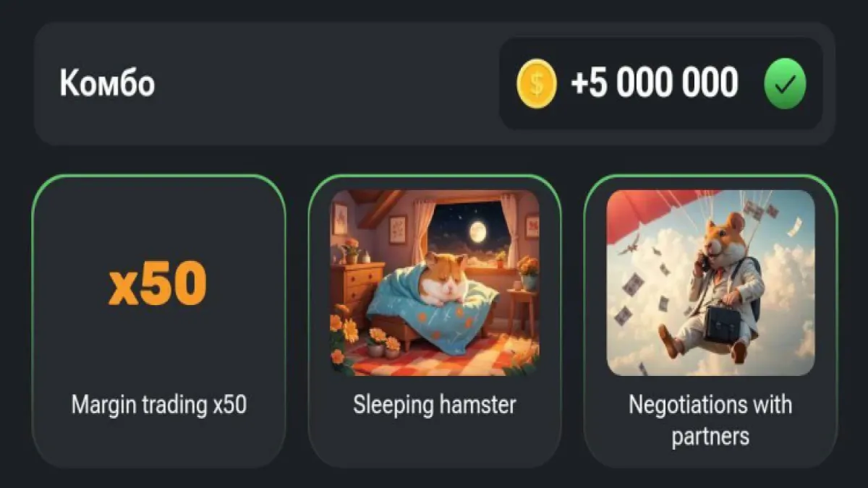This screenshot has height=488, width=868.
Task: Click the sleeping hamster under the blue blanket
Action: pos(441,280)
